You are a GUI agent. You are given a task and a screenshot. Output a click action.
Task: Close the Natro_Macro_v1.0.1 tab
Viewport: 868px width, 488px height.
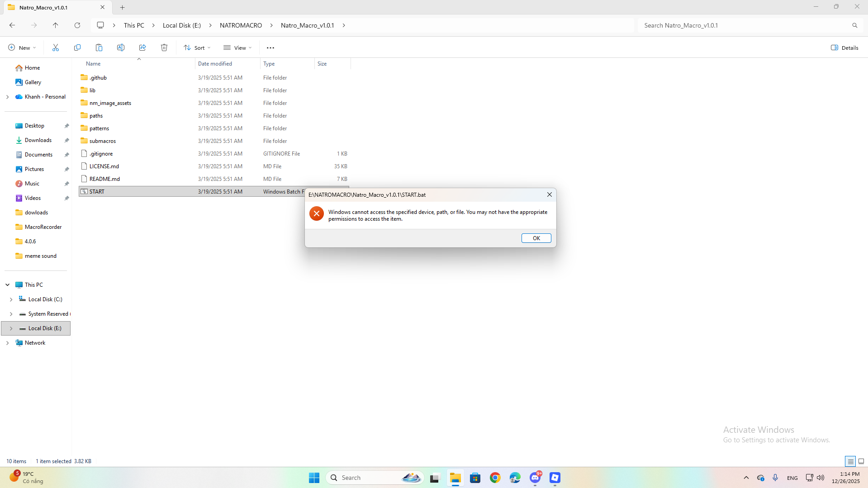[x=102, y=7]
